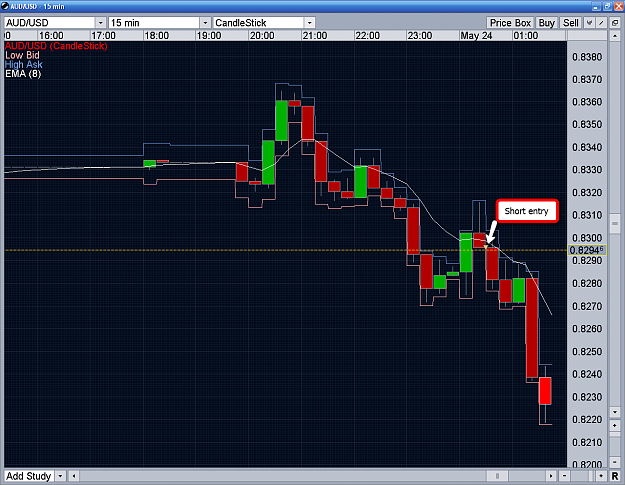Maximize the AUD/USD chart window

tap(607, 6)
